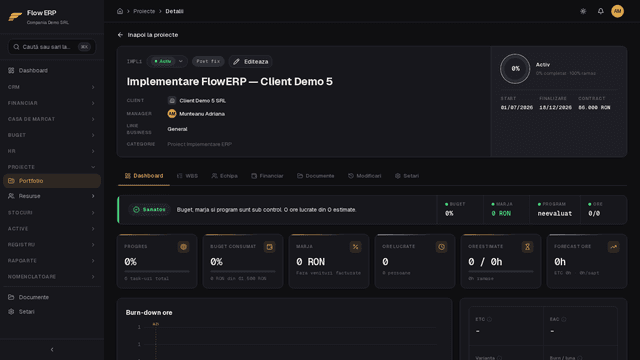Collapse the sidebar with the bottom chevron
This screenshot has width=640, height=360.
pos(52,349)
